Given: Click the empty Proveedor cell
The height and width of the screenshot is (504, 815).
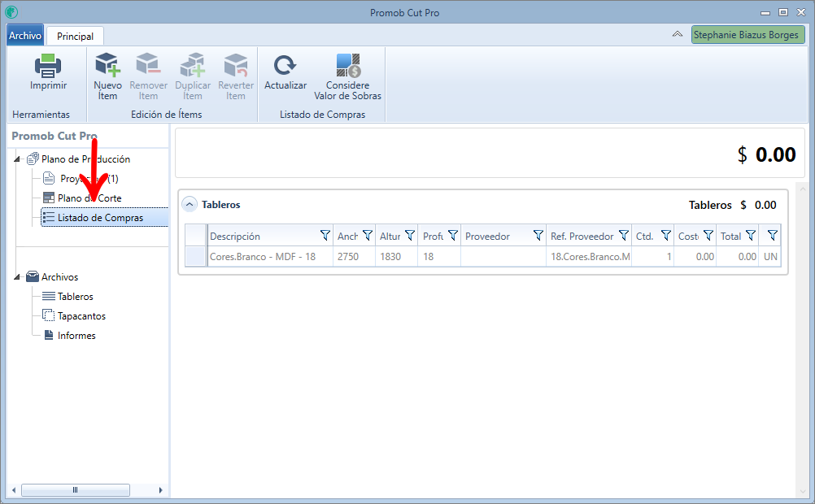Looking at the screenshot, I should pyautogui.click(x=503, y=256).
